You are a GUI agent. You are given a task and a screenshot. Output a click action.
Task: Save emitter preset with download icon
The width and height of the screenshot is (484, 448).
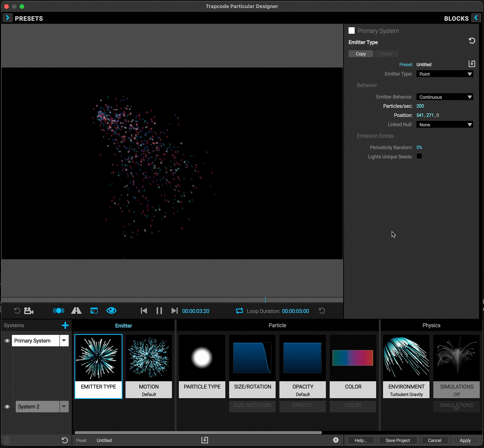tap(472, 64)
